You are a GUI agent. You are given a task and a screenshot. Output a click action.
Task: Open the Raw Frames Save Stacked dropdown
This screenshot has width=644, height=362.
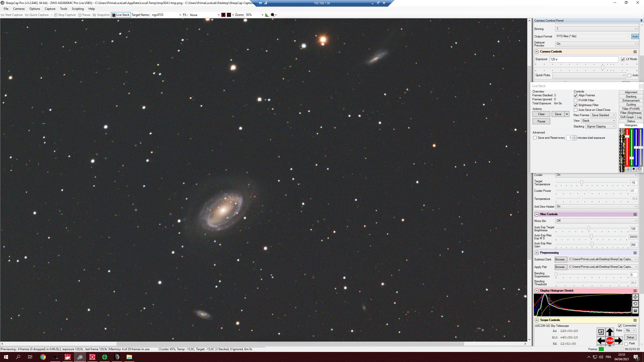(x=603, y=115)
